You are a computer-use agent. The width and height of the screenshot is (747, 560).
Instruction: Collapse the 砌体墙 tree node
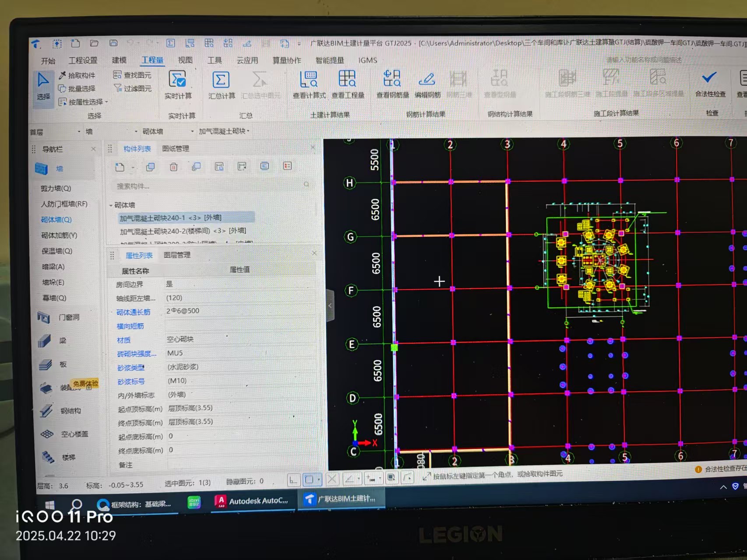point(111,205)
